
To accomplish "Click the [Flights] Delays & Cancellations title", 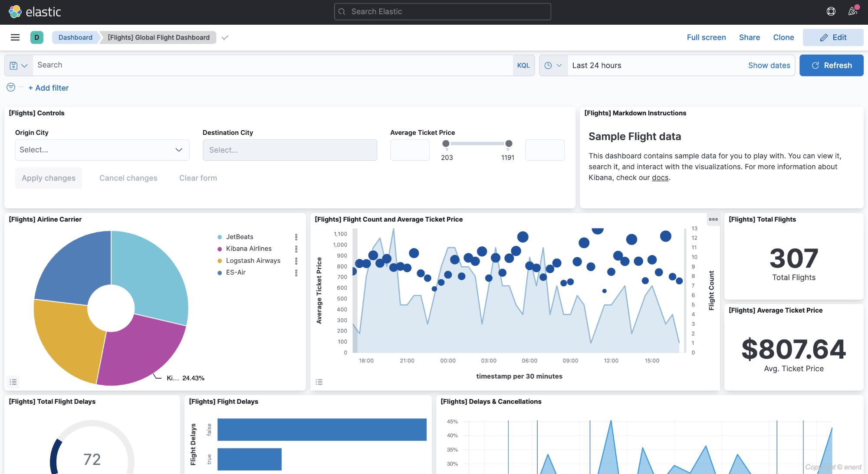I will click(x=491, y=402).
